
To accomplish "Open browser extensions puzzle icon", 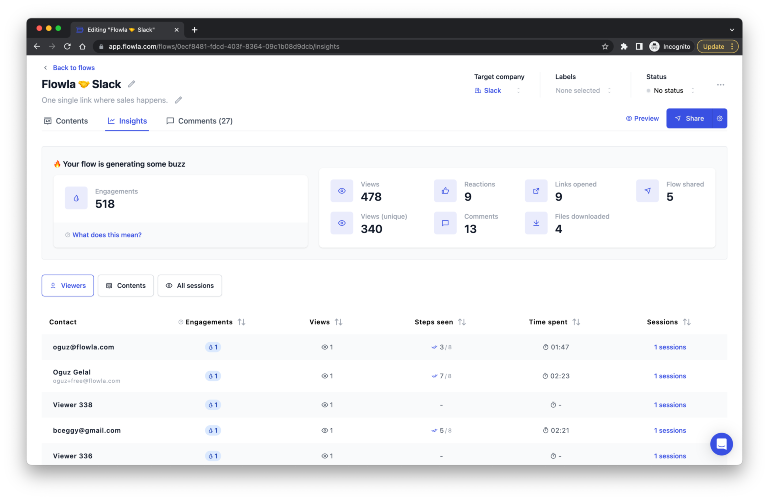I will coord(624,47).
